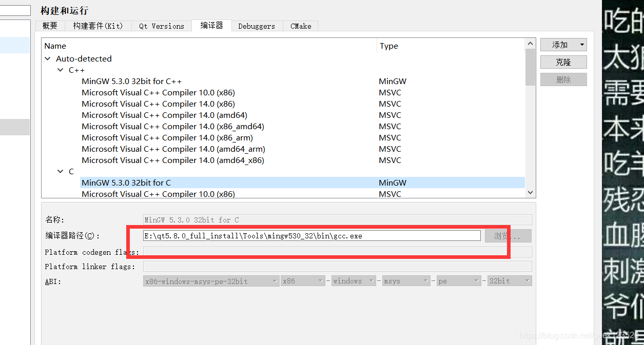The height and width of the screenshot is (345, 644).
Task: Select Microsoft Visual C++ Compiler 14.0 (x86)
Action: click(158, 104)
